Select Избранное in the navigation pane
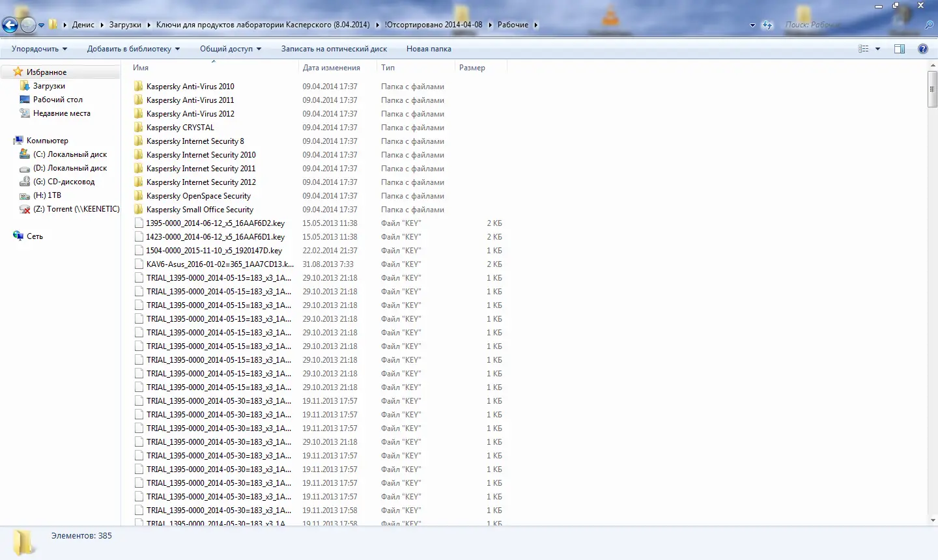This screenshot has height=560, width=938. click(x=47, y=72)
